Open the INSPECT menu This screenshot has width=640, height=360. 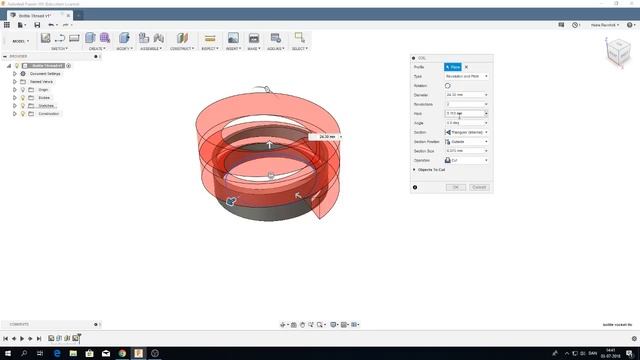coord(210,49)
